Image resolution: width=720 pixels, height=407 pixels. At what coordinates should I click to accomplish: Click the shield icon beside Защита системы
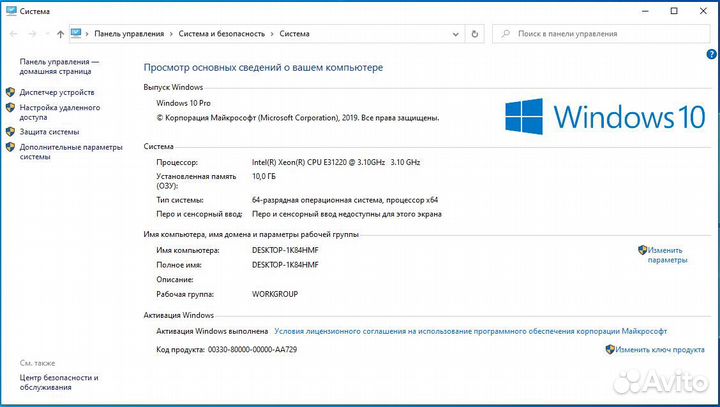10,131
